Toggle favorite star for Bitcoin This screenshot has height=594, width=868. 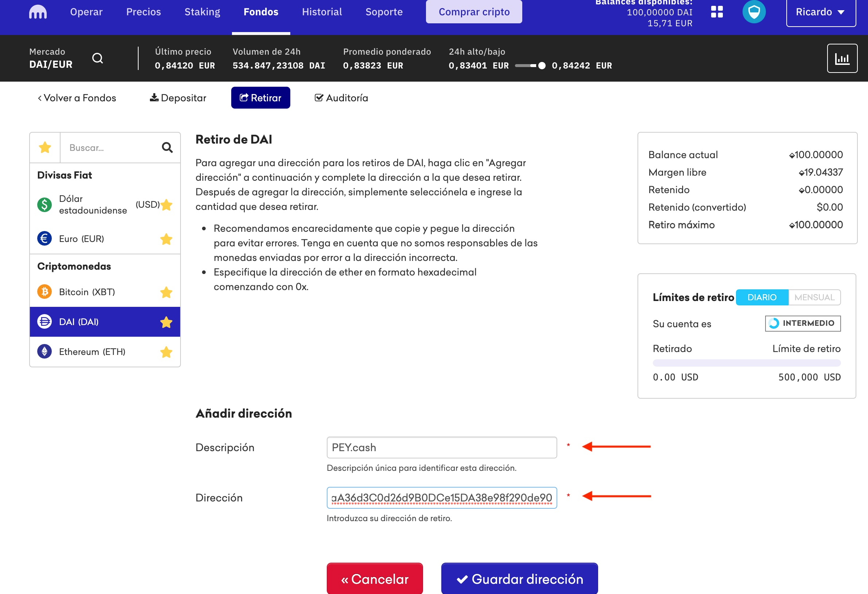click(x=166, y=292)
